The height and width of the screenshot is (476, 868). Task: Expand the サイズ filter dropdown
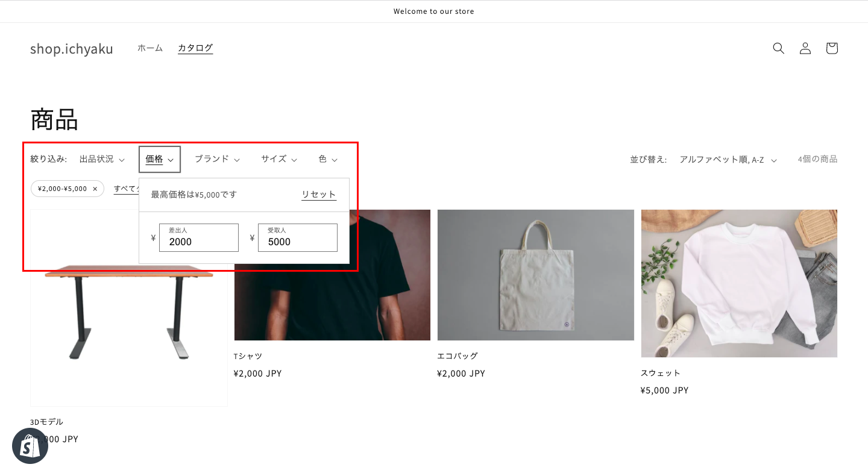279,159
